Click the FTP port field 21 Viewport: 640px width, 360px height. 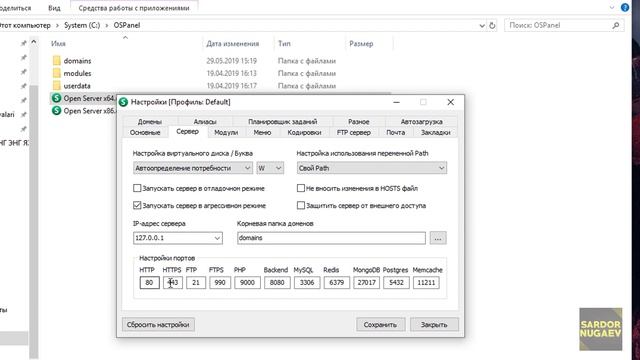(196, 282)
